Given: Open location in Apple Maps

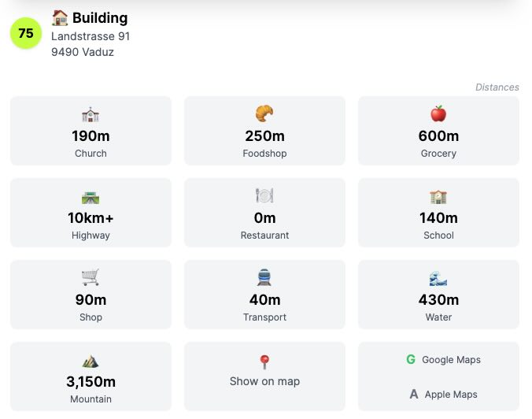Looking at the screenshot, I should point(444,395).
